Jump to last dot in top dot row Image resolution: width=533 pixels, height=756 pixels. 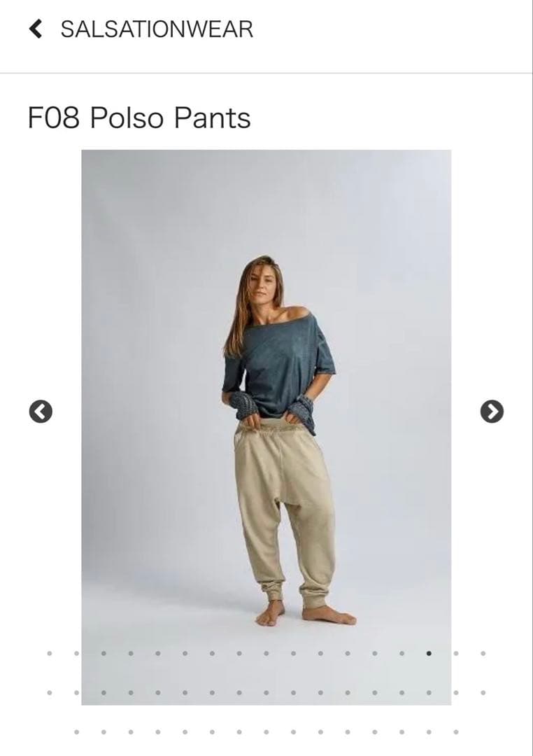coord(483,653)
